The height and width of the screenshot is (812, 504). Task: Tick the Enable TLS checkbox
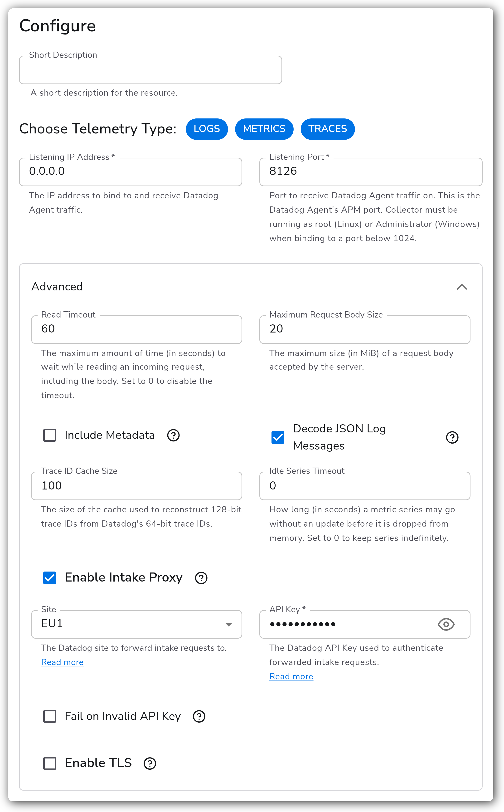(50, 763)
